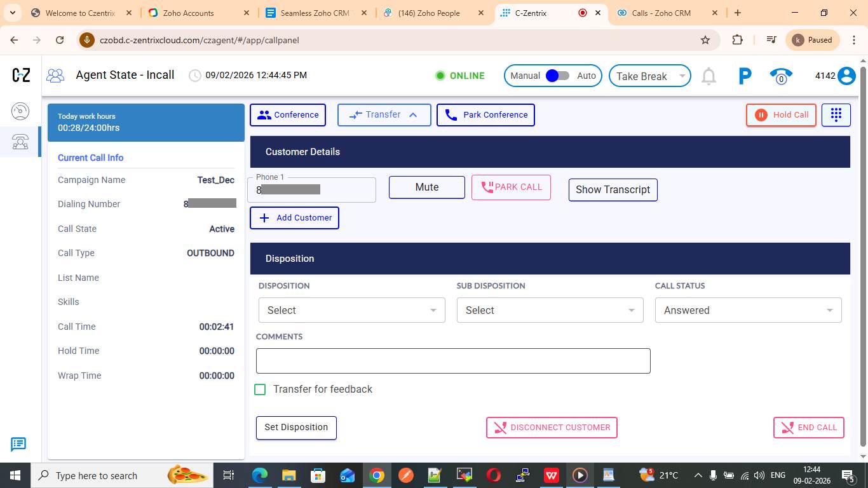This screenshot has width=868, height=488.
Task: Mute the active call
Action: click(x=426, y=187)
